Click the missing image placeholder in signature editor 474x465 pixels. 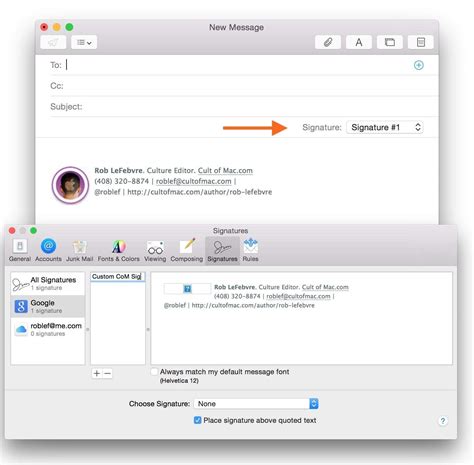coord(187,289)
